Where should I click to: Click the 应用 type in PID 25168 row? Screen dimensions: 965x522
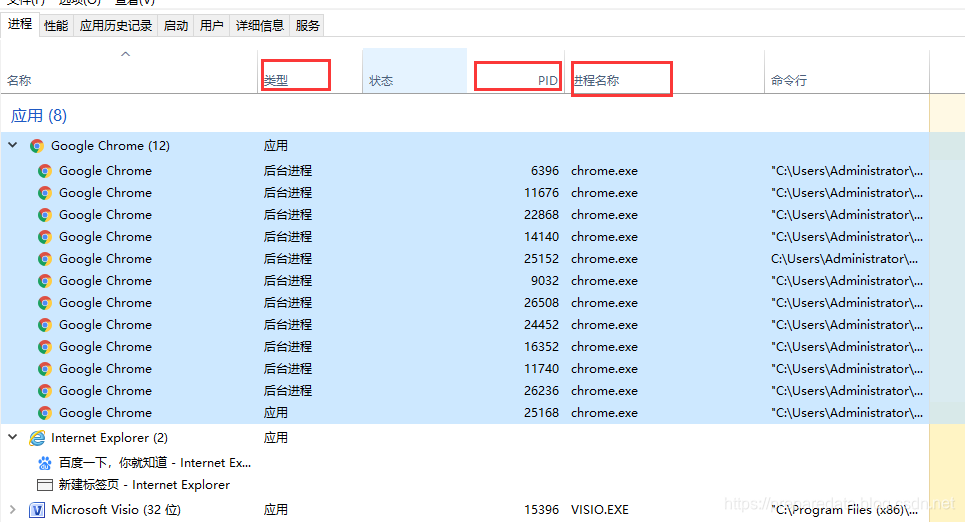[x=276, y=413]
